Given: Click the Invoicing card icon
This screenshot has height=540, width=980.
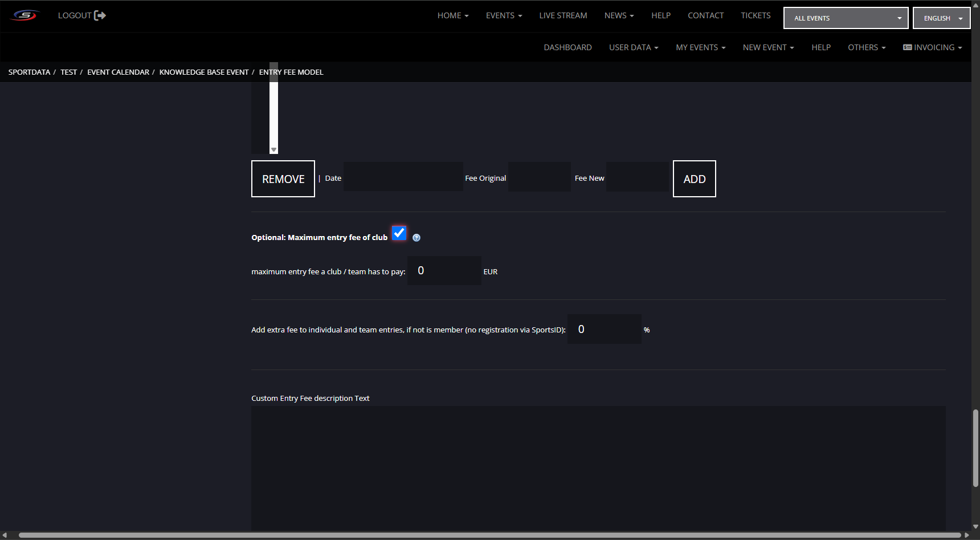Looking at the screenshot, I should [x=907, y=47].
